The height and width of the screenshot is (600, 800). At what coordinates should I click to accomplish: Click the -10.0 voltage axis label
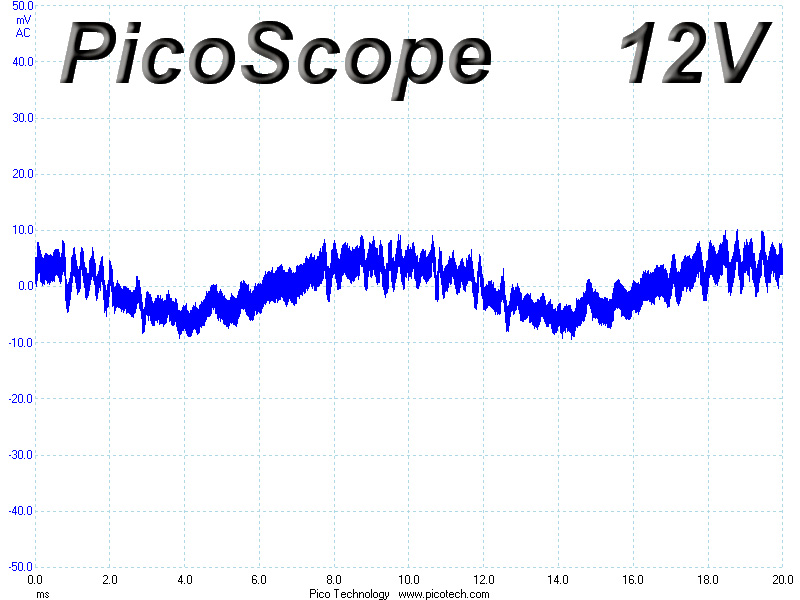point(21,342)
